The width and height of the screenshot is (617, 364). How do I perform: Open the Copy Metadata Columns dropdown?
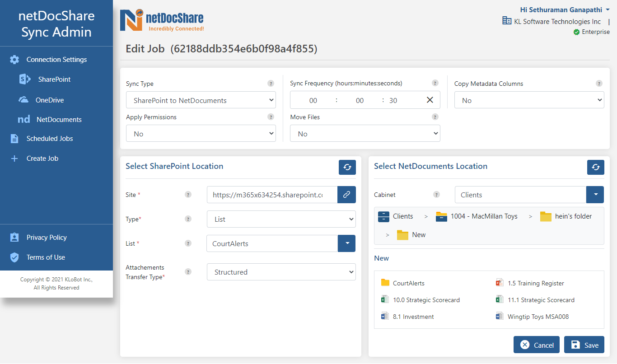[x=529, y=100]
